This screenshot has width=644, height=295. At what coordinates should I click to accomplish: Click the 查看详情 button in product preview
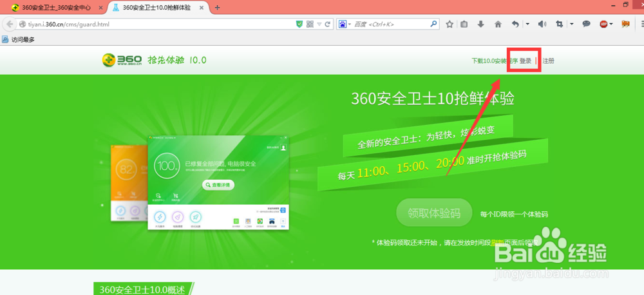tap(218, 186)
